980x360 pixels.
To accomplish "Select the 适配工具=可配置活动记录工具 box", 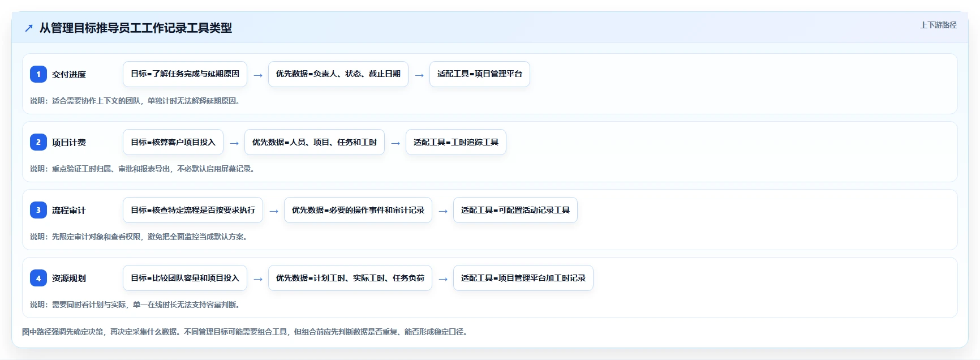I will tap(515, 210).
